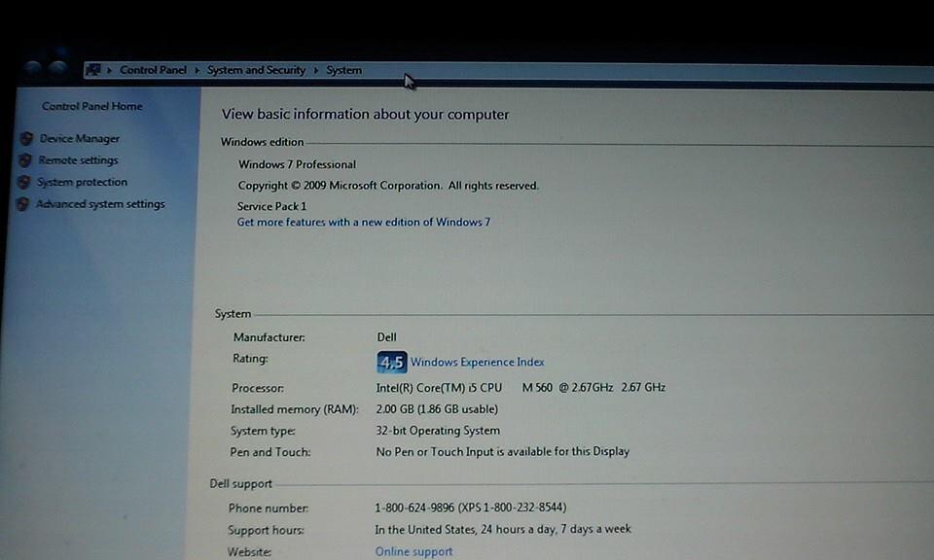934x560 pixels.
Task: Expand arrow after System and Security breadcrumb
Action: coord(315,70)
